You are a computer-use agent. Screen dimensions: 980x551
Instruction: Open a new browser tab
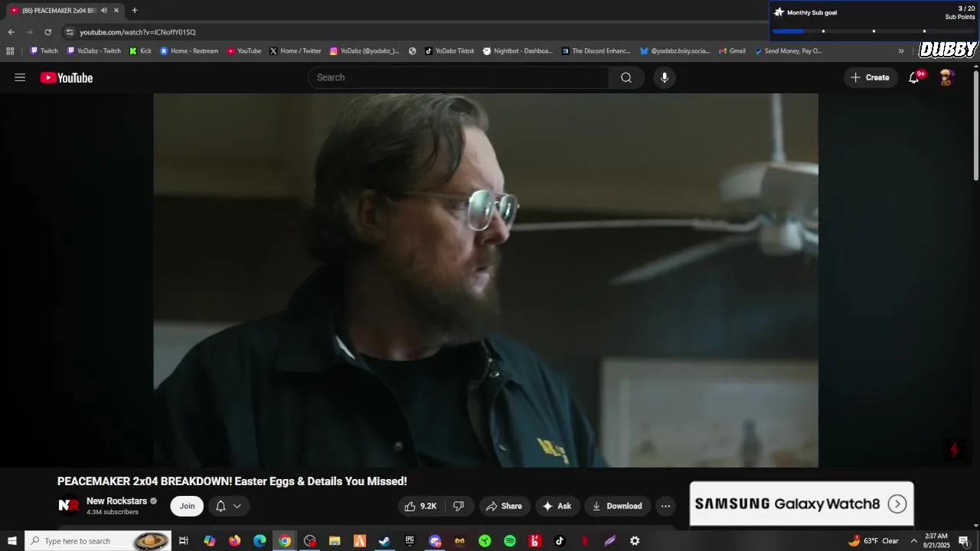tap(135, 11)
